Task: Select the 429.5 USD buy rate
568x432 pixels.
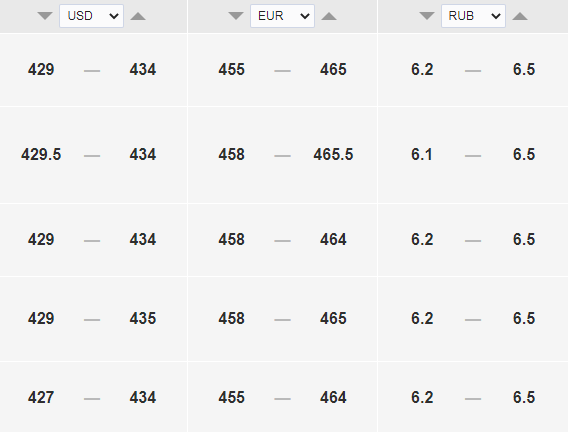Action: (41, 155)
